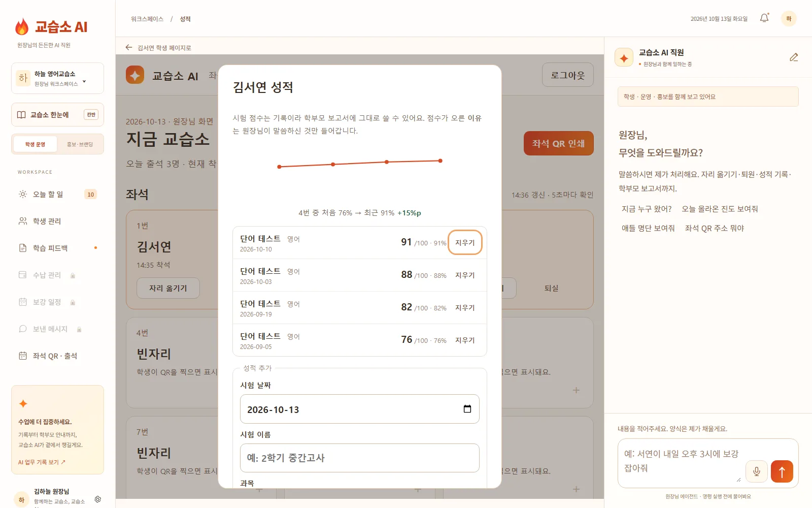Click the 로그아웃 button
The image size is (812, 508).
pos(567,75)
